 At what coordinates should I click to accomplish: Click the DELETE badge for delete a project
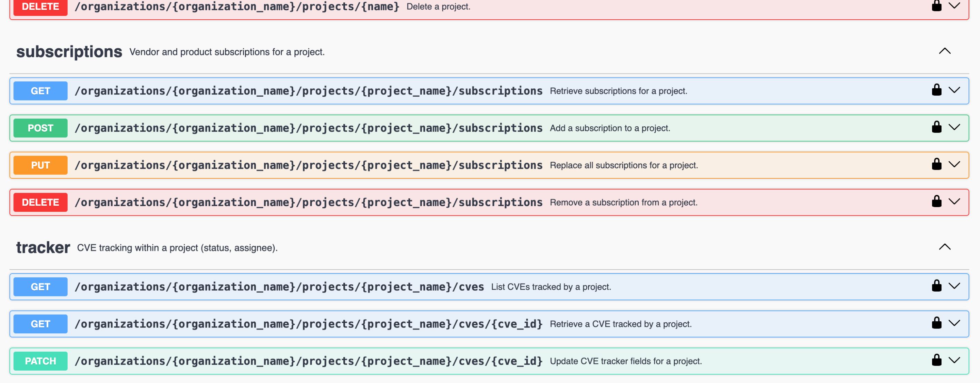(40, 7)
